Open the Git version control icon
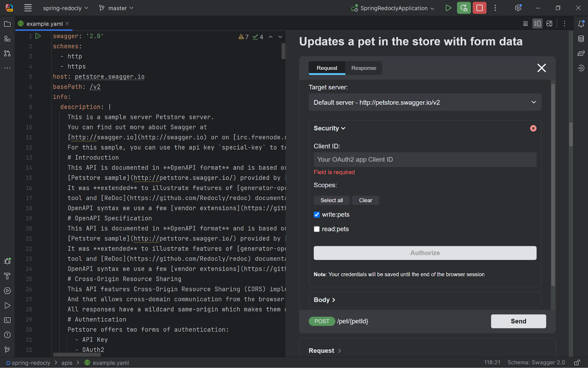588x368 pixels. click(x=7, y=350)
